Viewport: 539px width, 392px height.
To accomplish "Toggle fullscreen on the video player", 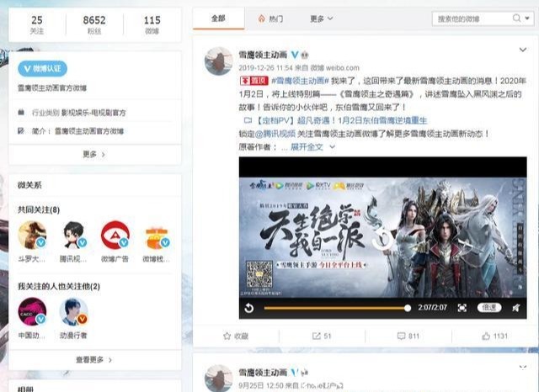I will coord(462,308).
